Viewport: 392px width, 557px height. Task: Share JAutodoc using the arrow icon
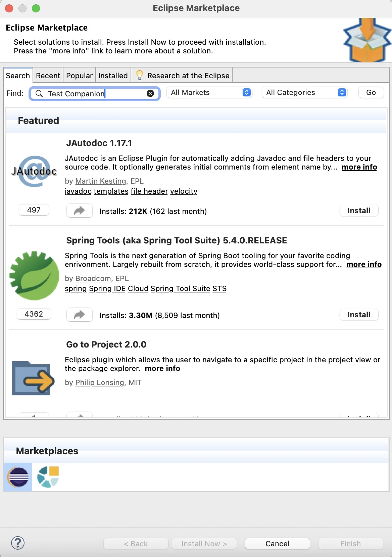[x=80, y=211]
